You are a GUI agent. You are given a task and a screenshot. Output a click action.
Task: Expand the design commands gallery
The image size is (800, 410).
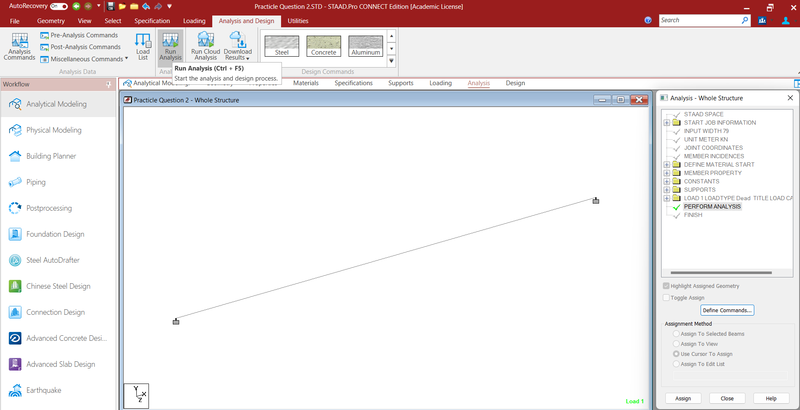click(391, 61)
